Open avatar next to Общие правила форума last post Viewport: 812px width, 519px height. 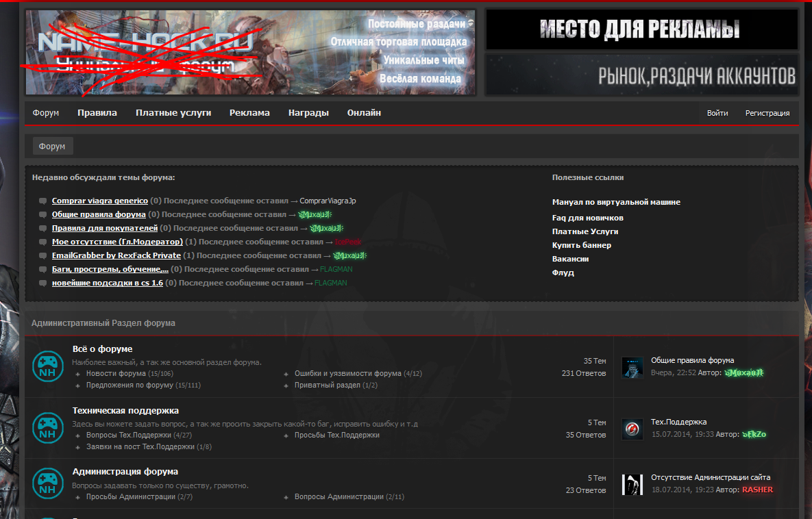pyautogui.click(x=632, y=368)
